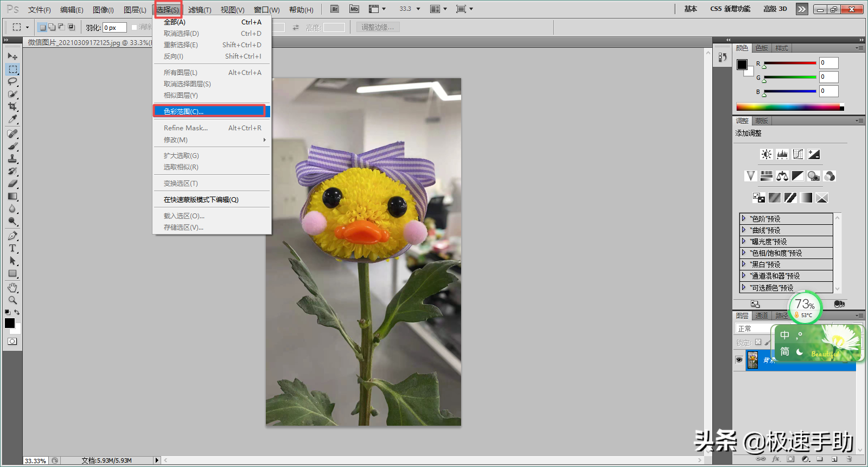Expand the "色相/饱和度"预设 list
This screenshot has width=868, height=467.
(744, 253)
